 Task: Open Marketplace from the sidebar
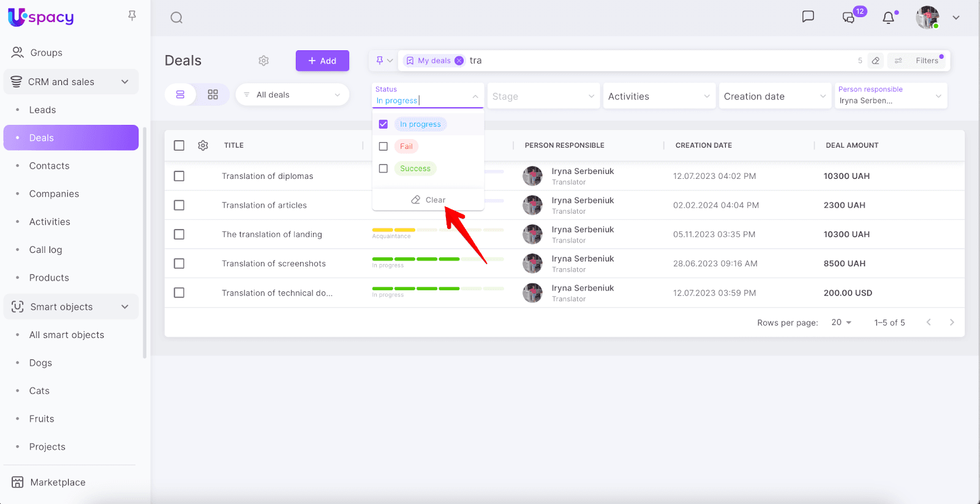click(x=58, y=483)
